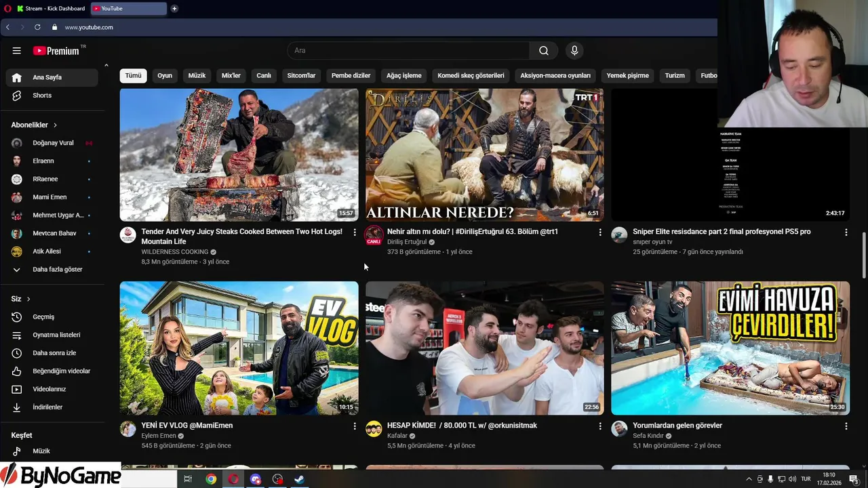Select the Yemek pişirme chip
The height and width of the screenshot is (488, 868).
tap(628, 76)
